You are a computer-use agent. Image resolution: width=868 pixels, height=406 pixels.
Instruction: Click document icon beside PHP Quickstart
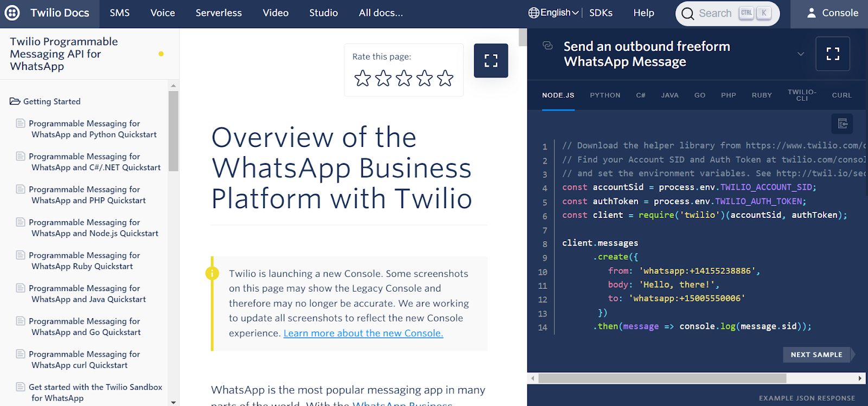tap(21, 189)
